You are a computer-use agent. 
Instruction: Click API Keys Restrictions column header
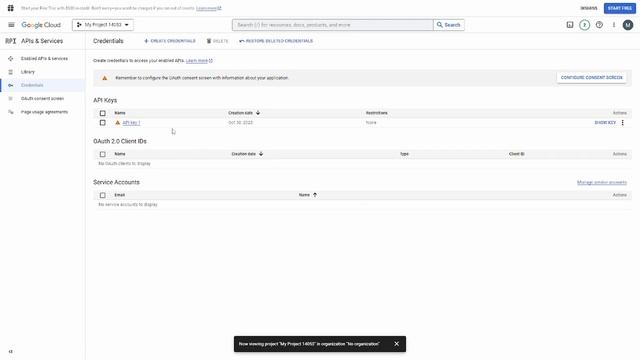pos(376,113)
